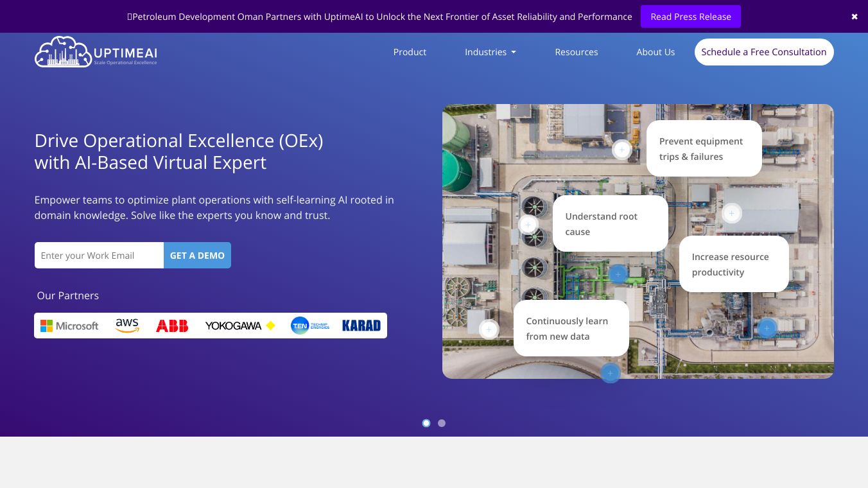Screen dimensions: 868x488
Task: Click the Microsoft partner logo
Action: point(69,326)
